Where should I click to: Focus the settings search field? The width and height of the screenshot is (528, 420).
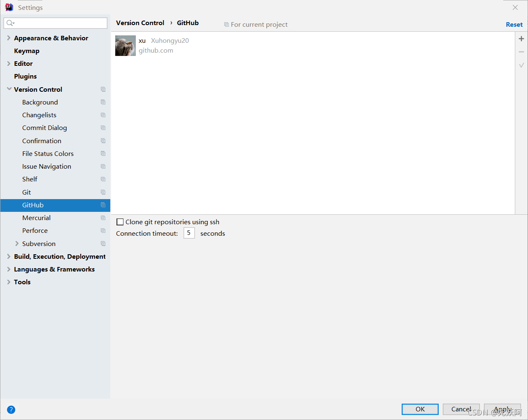click(x=56, y=23)
